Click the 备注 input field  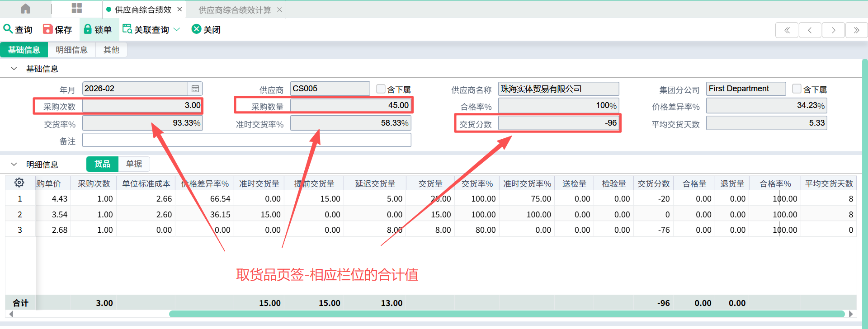pos(246,141)
